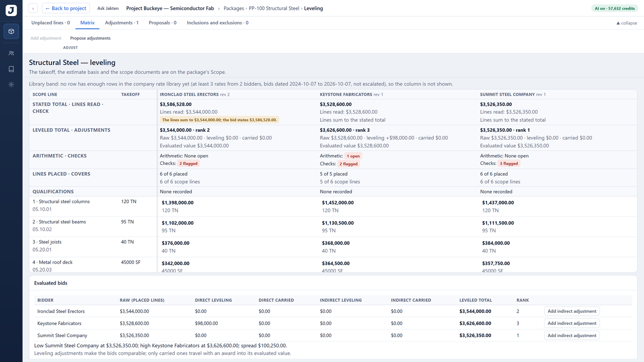Open the cube packages icon in sidebar
The width and height of the screenshot is (644, 362).
click(11, 31)
